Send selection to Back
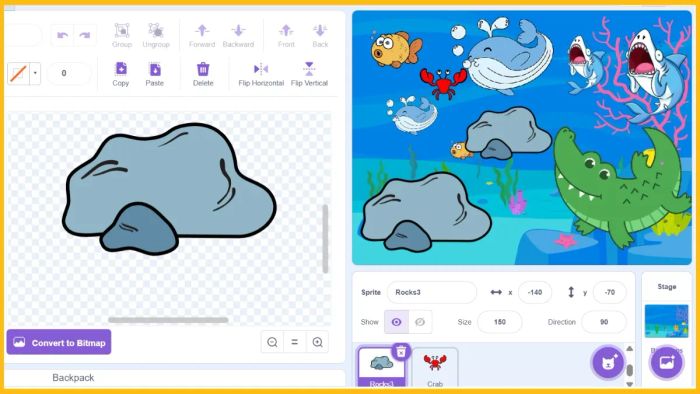The height and width of the screenshot is (394, 700). click(x=320, y=36)
